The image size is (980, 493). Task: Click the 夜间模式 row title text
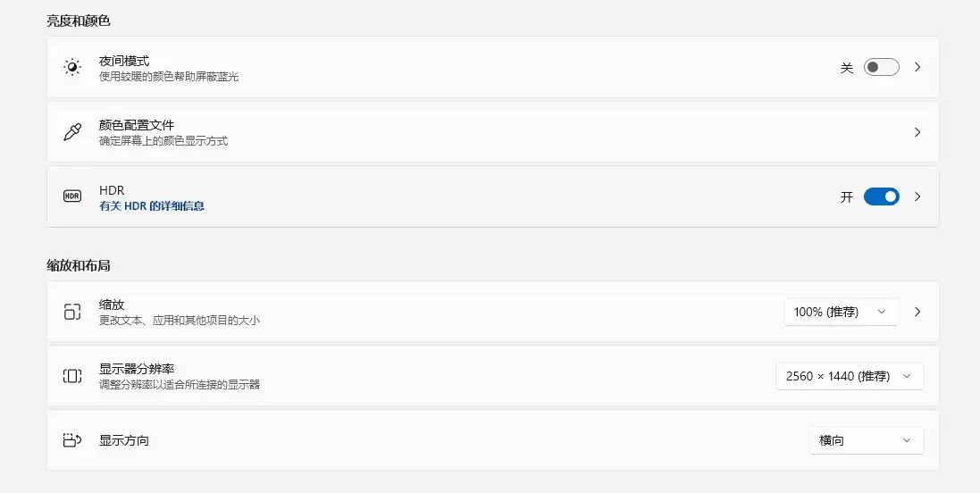124,61
